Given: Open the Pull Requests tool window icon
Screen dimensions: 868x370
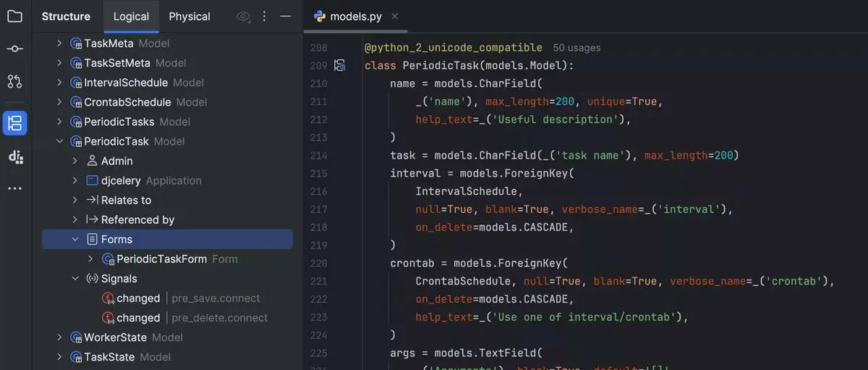Looking at the screenshot, I should [14, 81].
